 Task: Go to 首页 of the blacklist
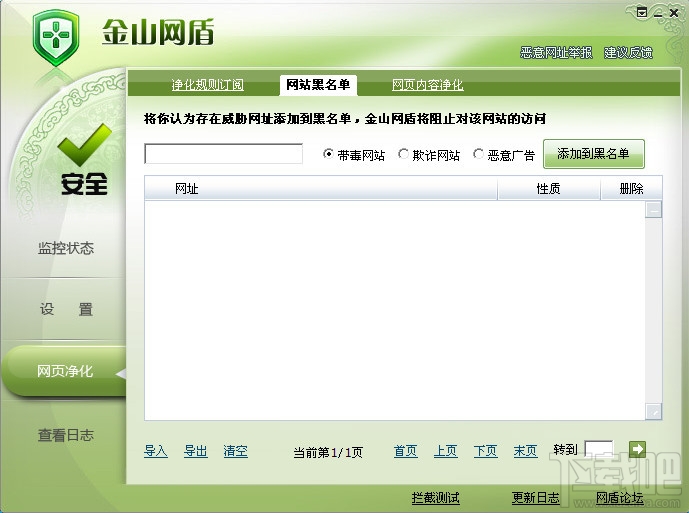(406, 451)
